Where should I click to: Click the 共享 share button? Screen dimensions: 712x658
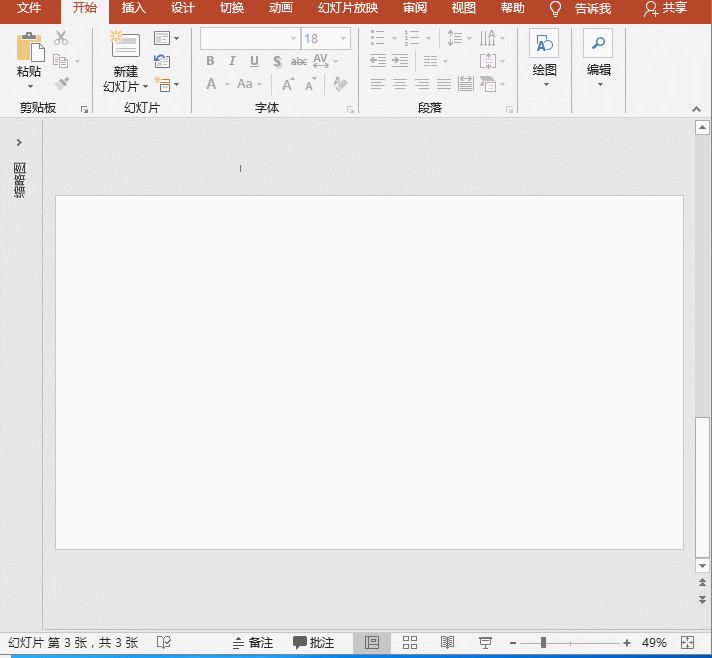[666, 8]
